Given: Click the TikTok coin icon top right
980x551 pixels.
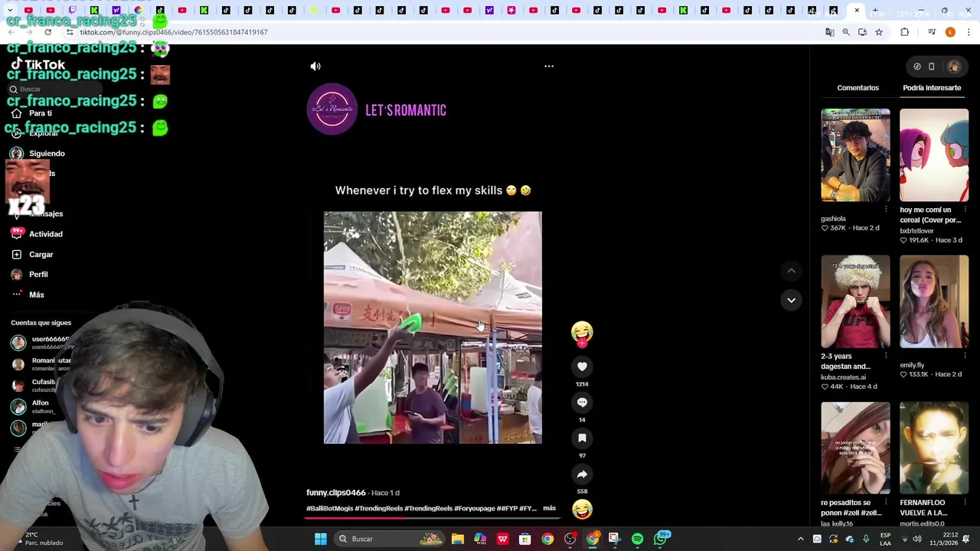Looking at the screenshot, I should [x=916, y=67].
